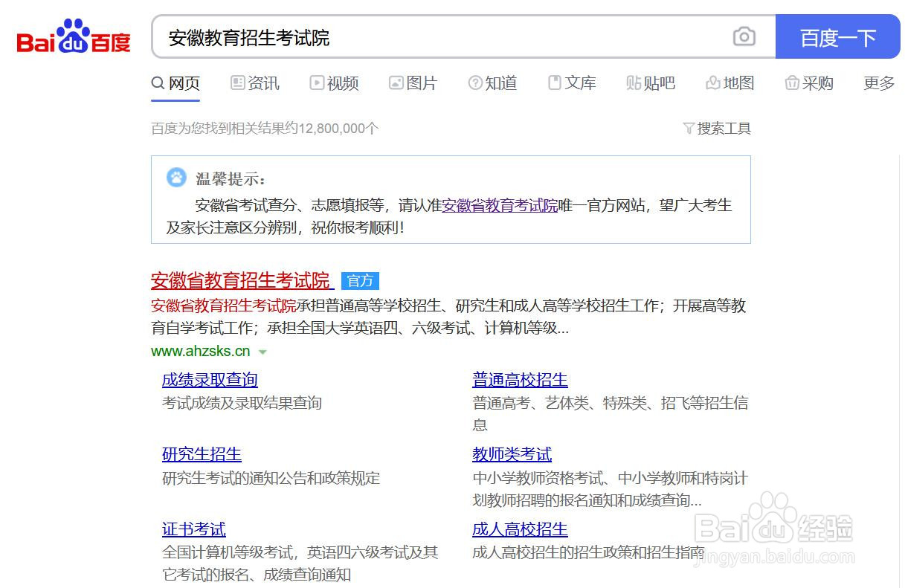Open the 采购 tab
905x588 pixels.
809,83
